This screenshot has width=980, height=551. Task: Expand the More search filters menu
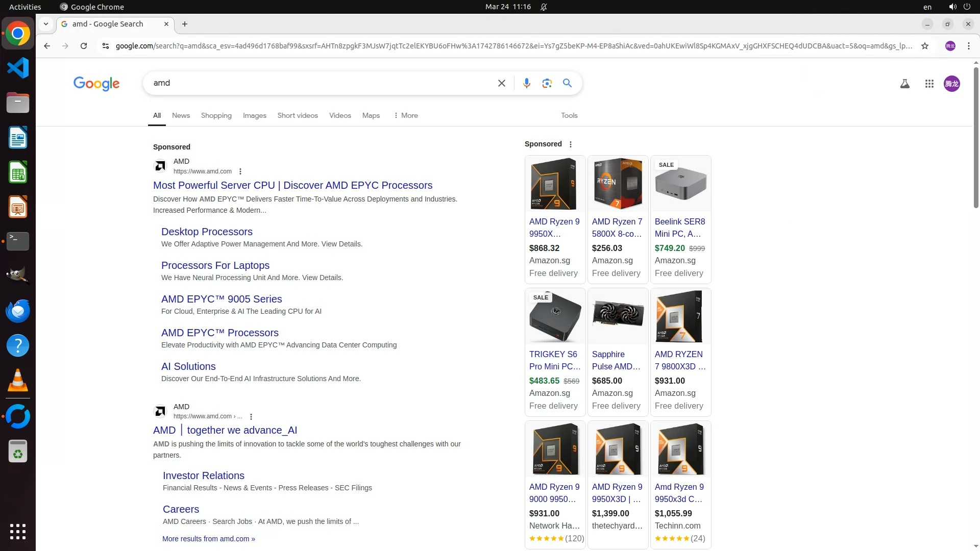(x=406, y=116)
